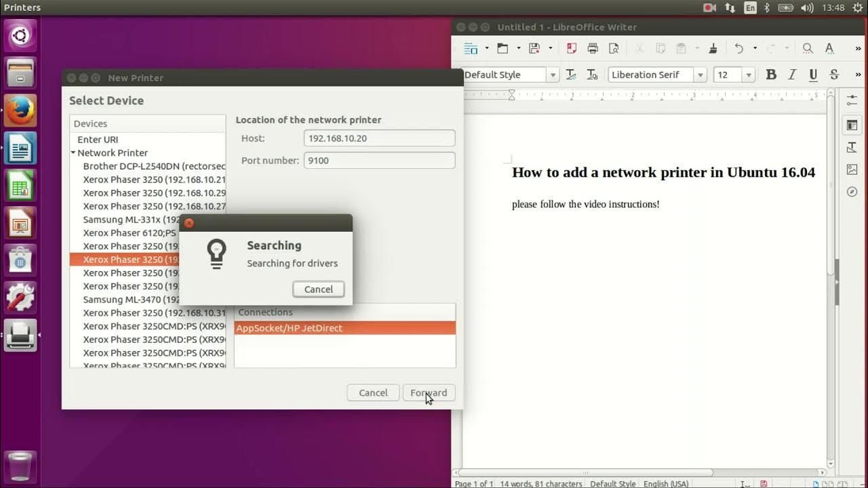Click the Open folder icon in Writer toolbar
Screen dimensions: 868x488
pyautogui.click(x=502, y=48)
